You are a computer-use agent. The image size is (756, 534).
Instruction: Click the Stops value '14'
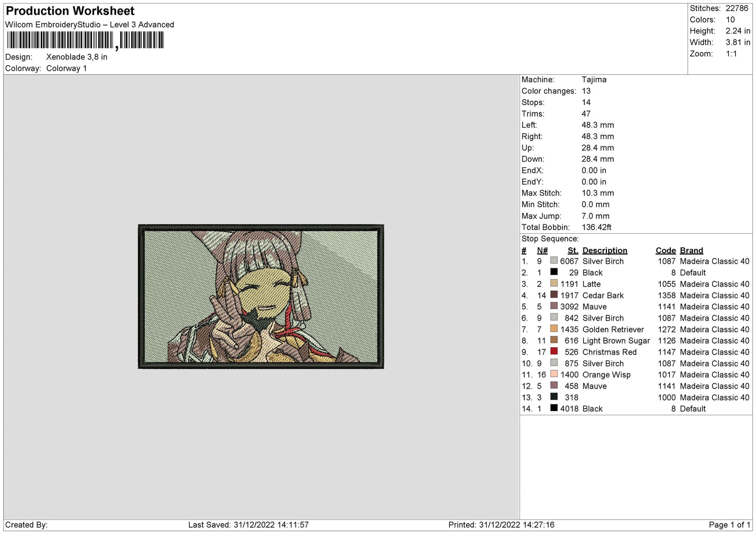click(586, 103)
